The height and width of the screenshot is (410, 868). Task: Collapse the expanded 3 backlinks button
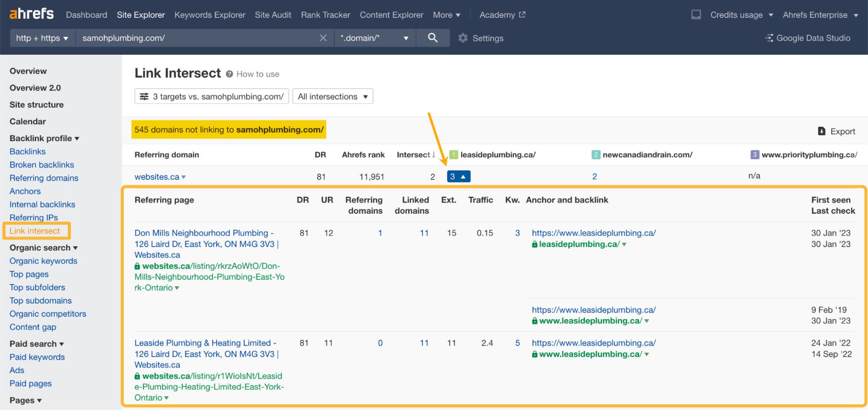click(x=459, y=176)
